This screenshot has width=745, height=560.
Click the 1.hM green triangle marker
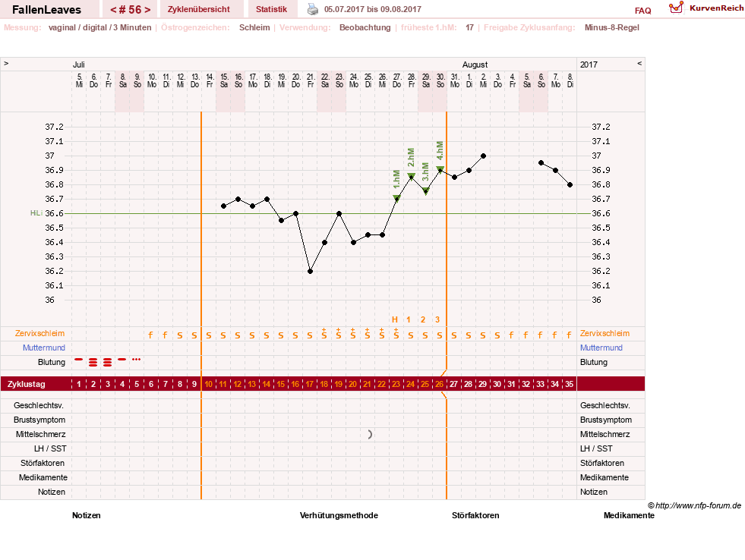(396, 198)
